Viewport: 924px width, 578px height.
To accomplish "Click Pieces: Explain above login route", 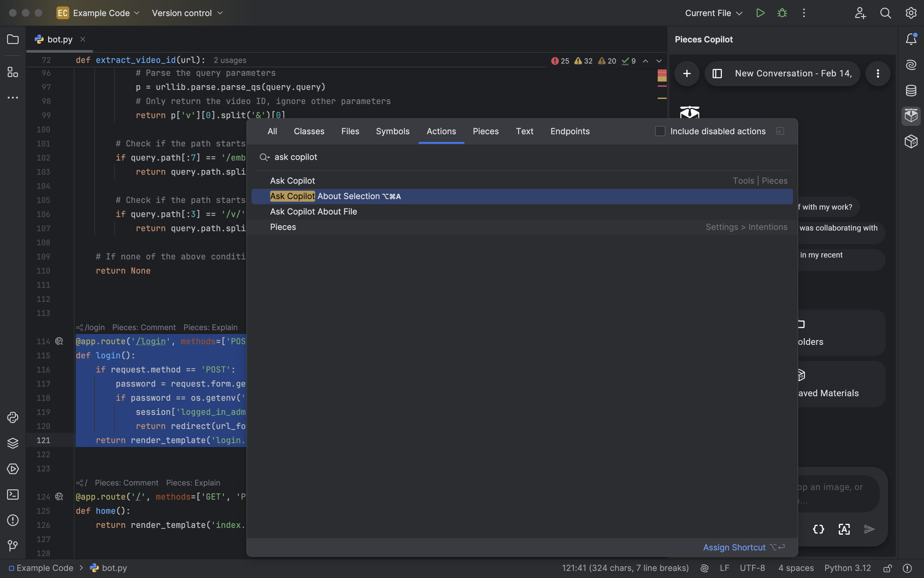I will coord(210,327).
